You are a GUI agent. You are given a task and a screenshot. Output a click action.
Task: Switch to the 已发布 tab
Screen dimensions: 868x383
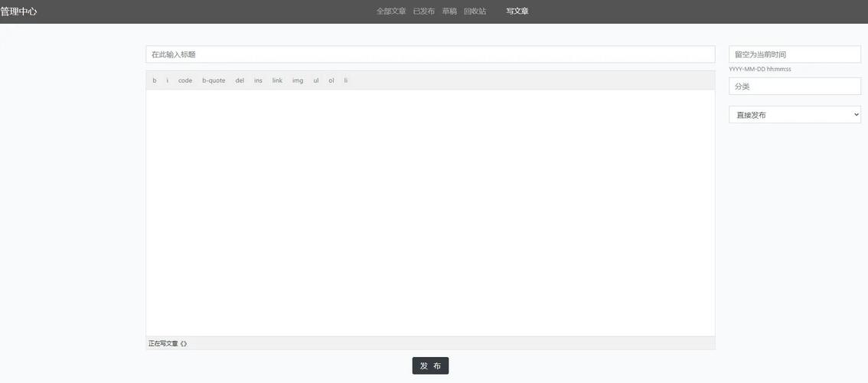pyautogui.click(x=424, y=11)
